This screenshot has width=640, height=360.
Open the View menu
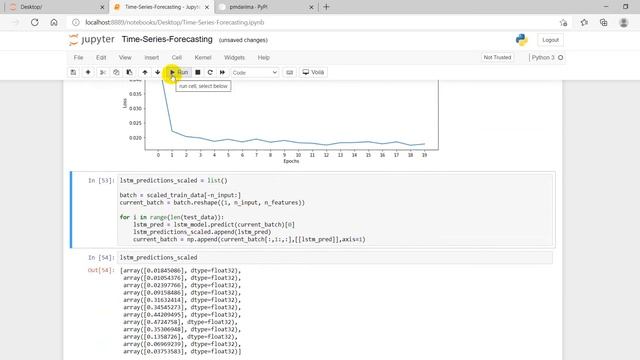pos(125,58)
